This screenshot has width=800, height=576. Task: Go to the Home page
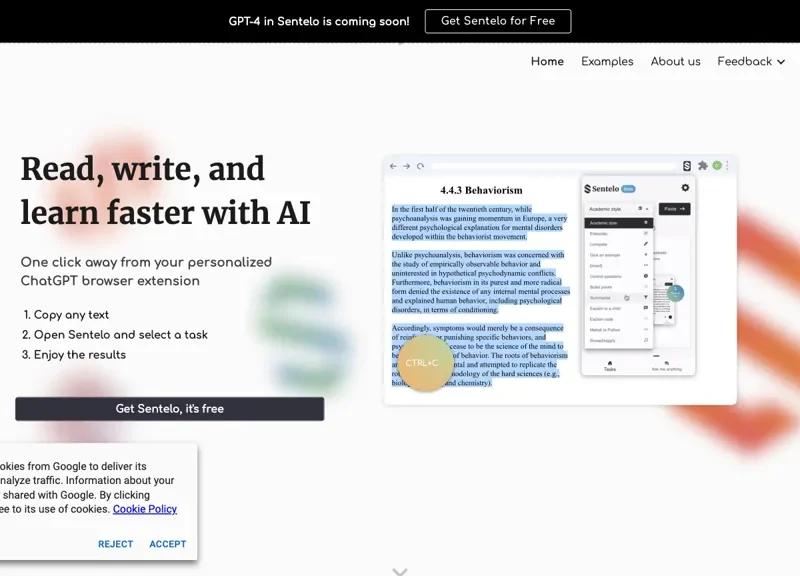547,62
